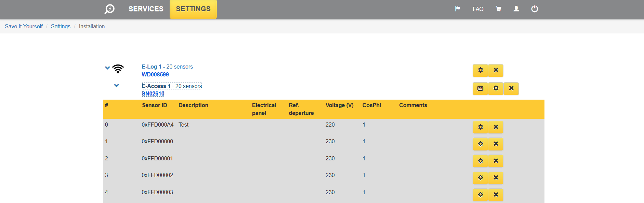Click the magnifier logo icon in navbar
644x203 pixels.
tap(109, 9)
